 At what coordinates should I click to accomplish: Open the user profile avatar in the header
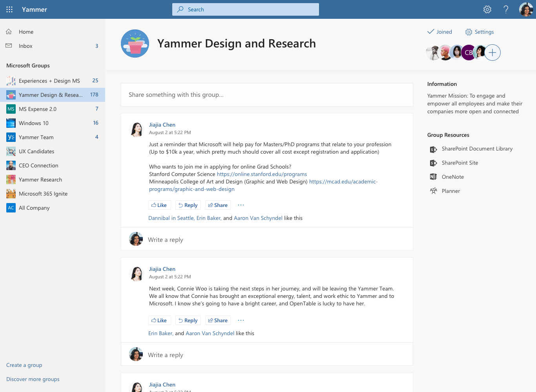tap(526, 9)
